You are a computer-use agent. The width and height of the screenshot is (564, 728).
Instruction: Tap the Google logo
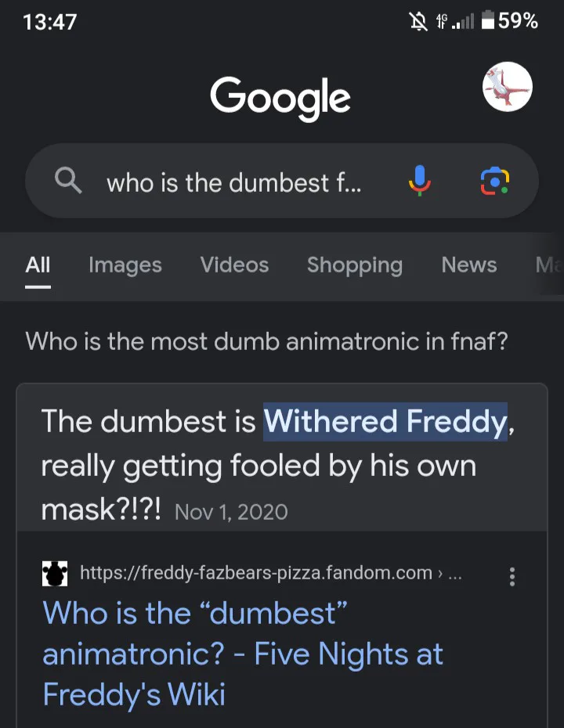click(x=280, y=98)
